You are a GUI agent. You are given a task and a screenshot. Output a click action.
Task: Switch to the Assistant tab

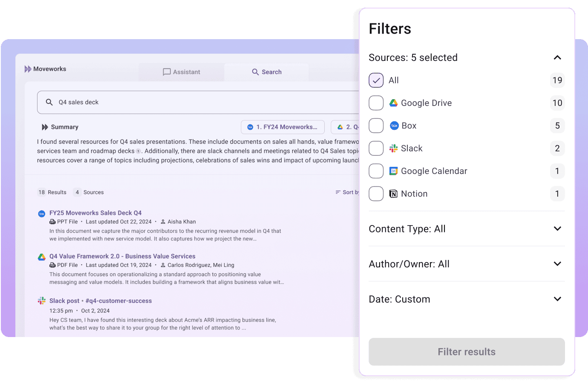point(181,72)
